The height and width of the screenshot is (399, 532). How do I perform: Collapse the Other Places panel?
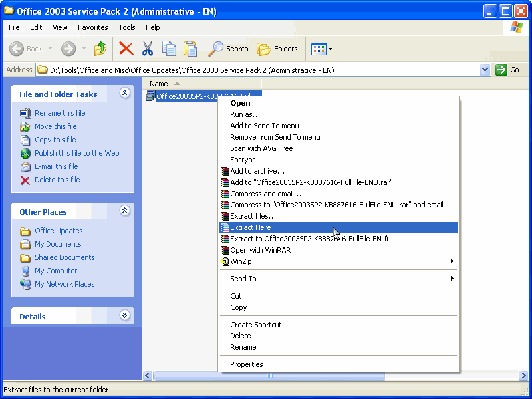(x=124, y=211)
